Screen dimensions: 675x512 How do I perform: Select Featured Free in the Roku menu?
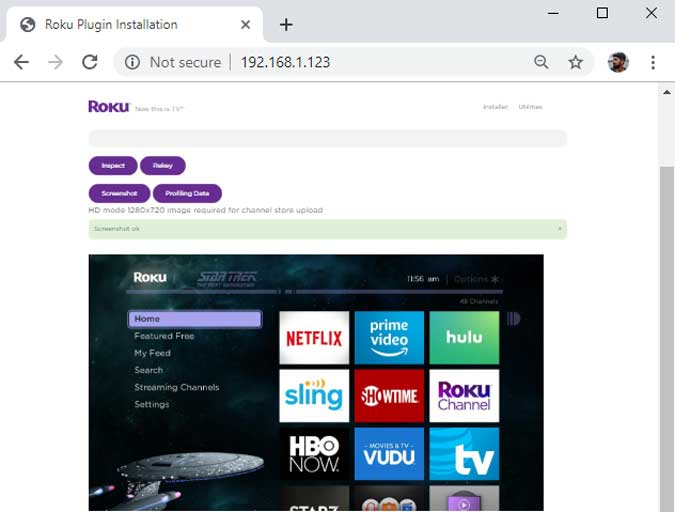164,336
